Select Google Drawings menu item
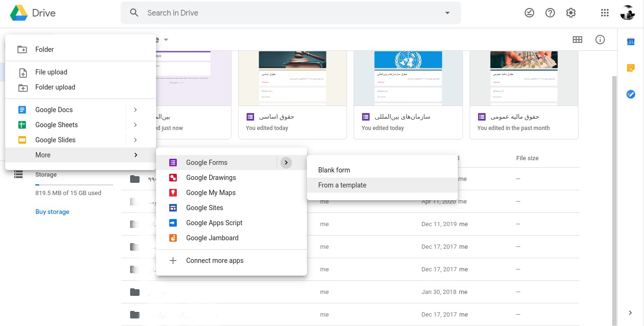 (231, 178)
